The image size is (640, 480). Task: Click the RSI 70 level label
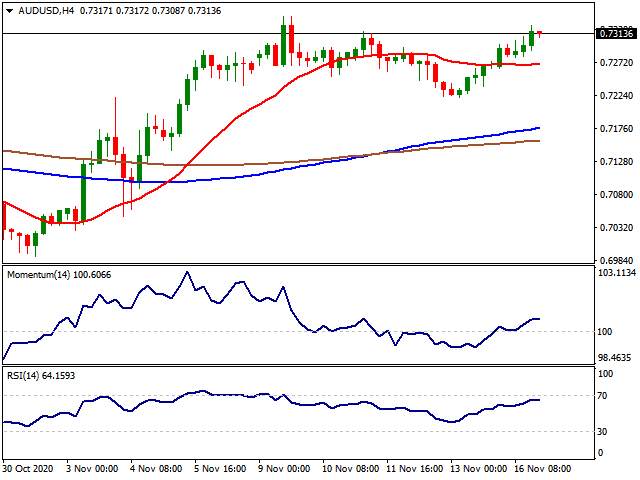[x=602, y=396]
